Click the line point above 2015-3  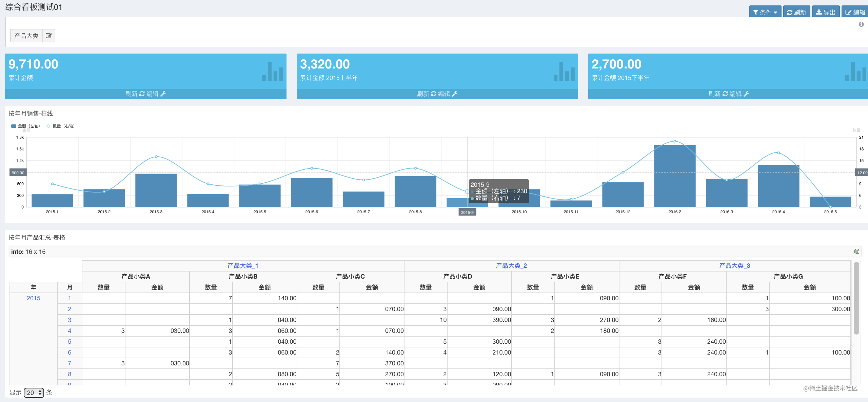point(156,157)
